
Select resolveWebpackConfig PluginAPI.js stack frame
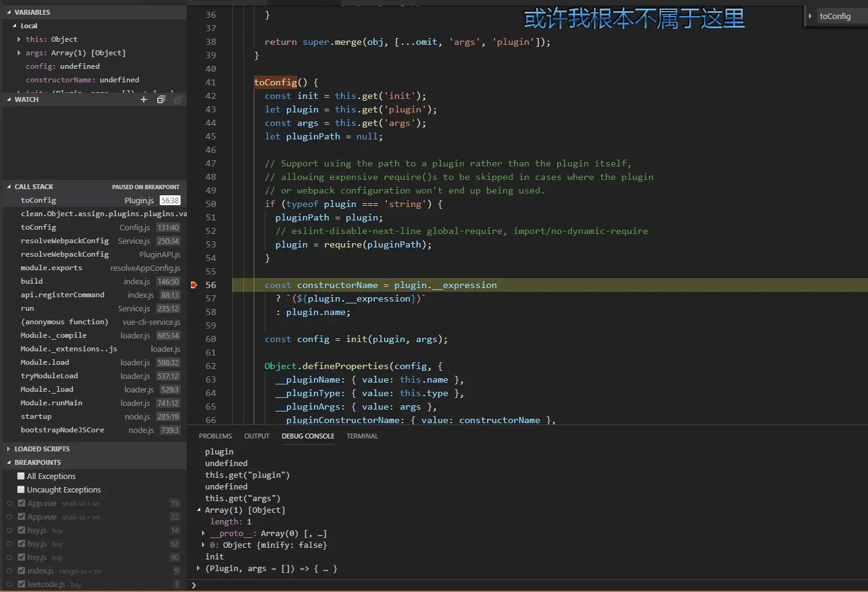point(95,254)
